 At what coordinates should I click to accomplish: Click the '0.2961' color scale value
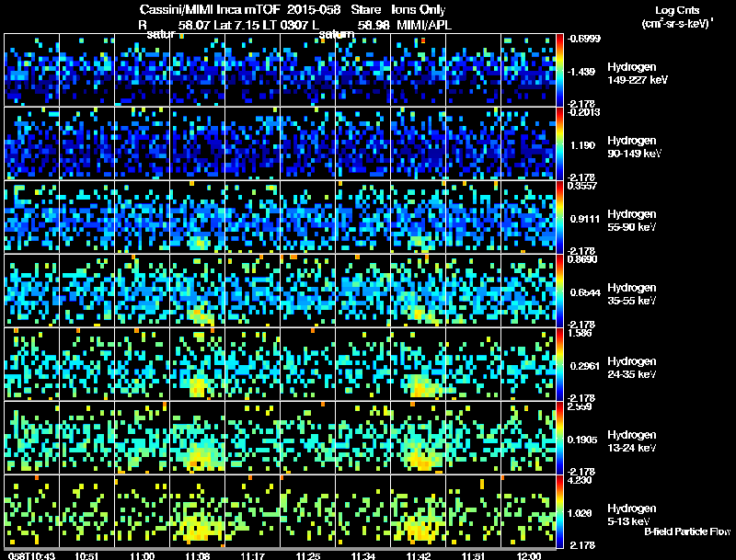(584, 366)
